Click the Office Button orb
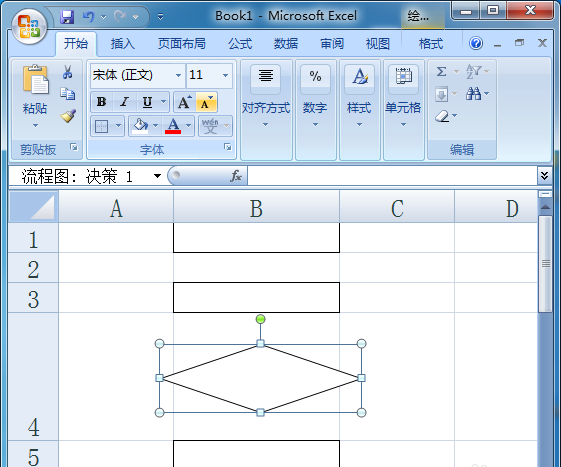Viewport: 561px width, 467px height. (29, 27)
